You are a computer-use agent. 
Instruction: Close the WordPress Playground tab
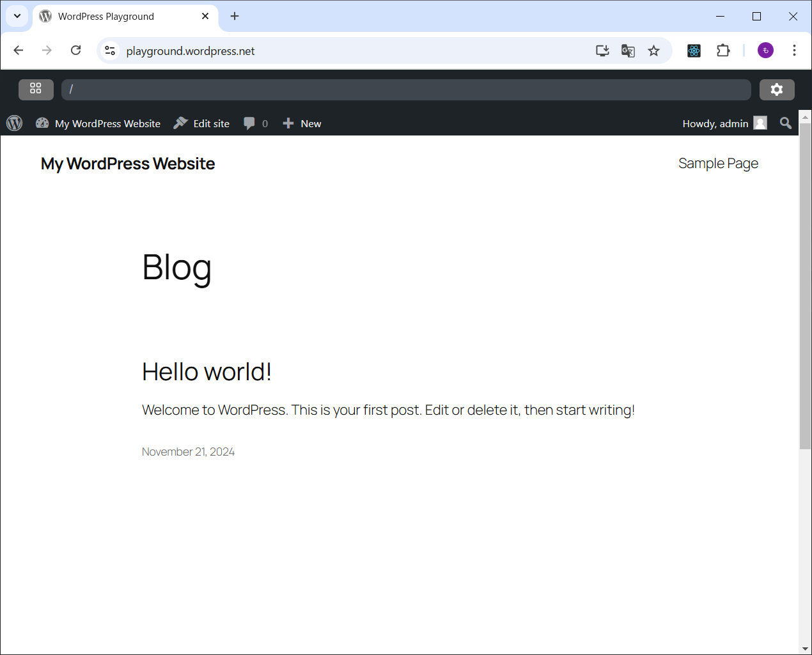click(x=205, y=16)
